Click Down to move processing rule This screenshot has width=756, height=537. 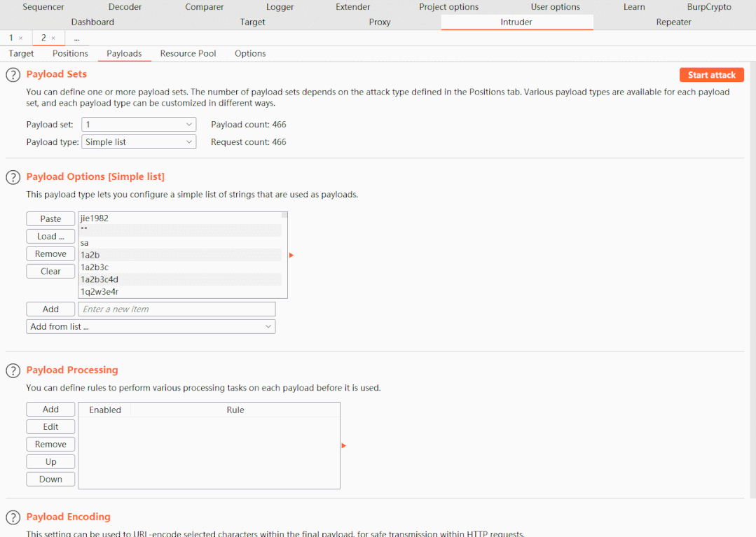pyautogui.click(x=50, y=479)
